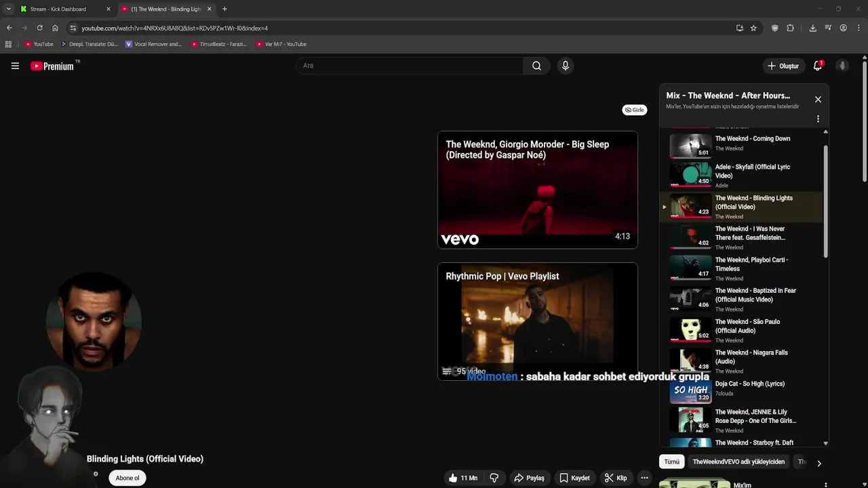Open the notifications bell

click(x=818, y=66)
